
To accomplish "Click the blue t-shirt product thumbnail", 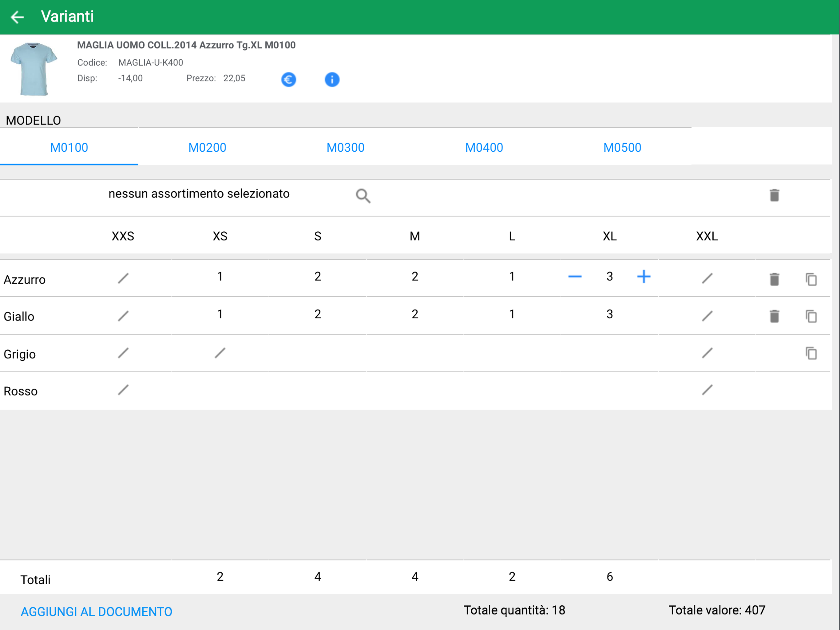I will click(34, 69).
